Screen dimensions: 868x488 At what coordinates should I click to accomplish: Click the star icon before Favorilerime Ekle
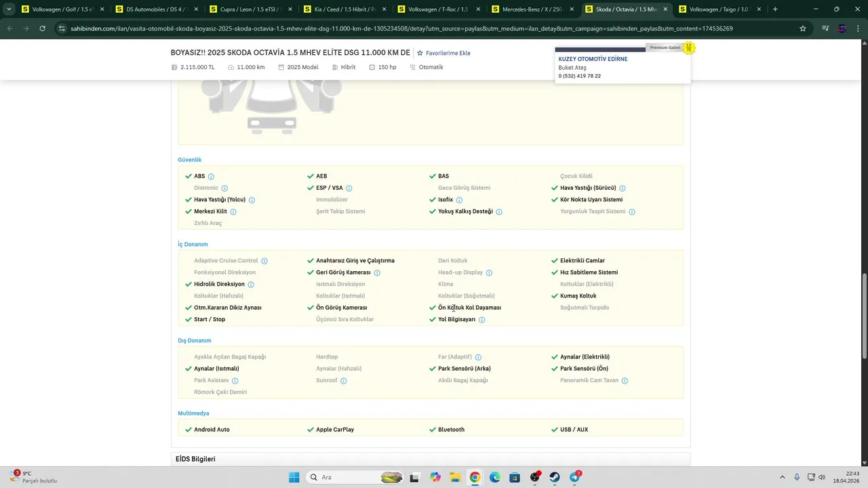point(420,53)
